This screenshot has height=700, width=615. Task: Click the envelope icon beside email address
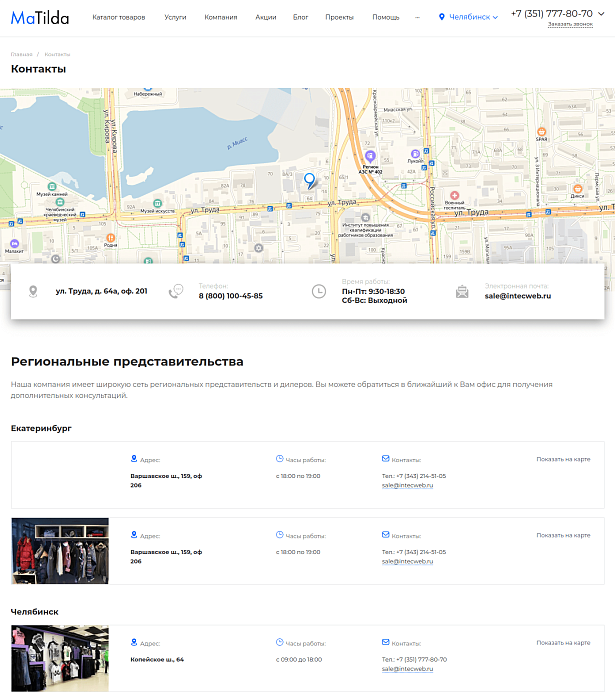[462, 292]
